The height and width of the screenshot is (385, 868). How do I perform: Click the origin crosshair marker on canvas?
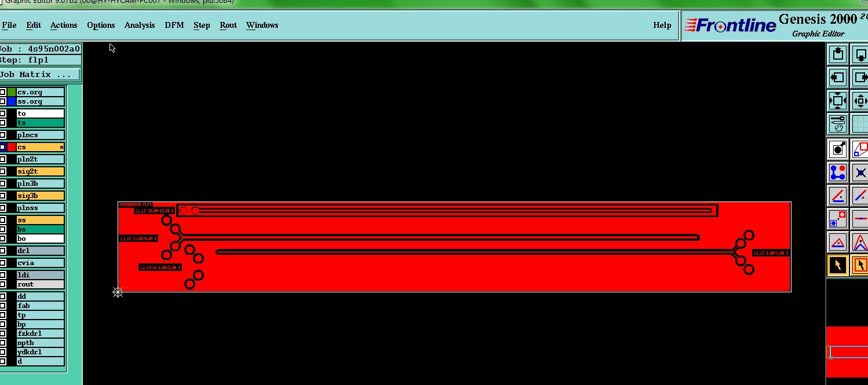[x=118, y=292]
